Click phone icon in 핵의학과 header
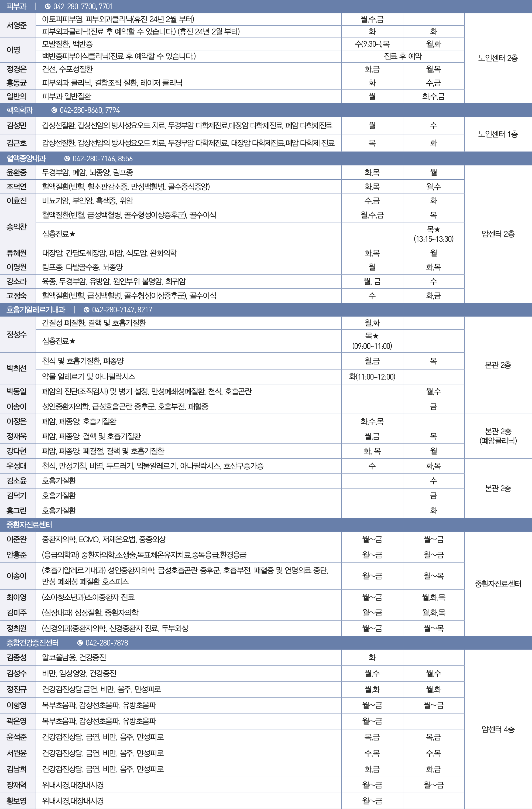Screen dimensions: 532x809 (54, 110)
